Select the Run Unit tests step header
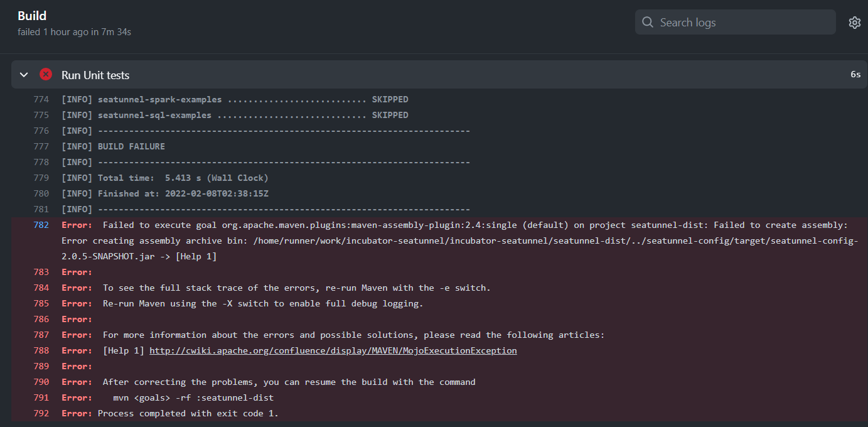The height and width of the screenshot is (427, 868). [439, 75]
